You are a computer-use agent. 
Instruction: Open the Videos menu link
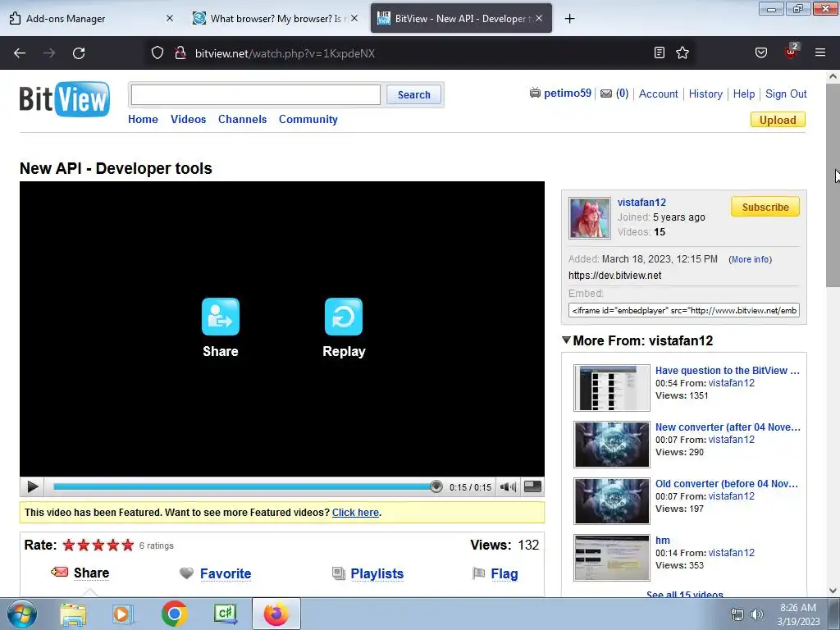[188, 120]
